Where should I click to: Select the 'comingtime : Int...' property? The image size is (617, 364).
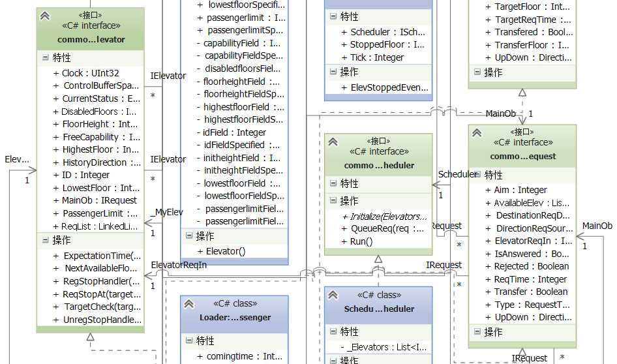point(239,356)
